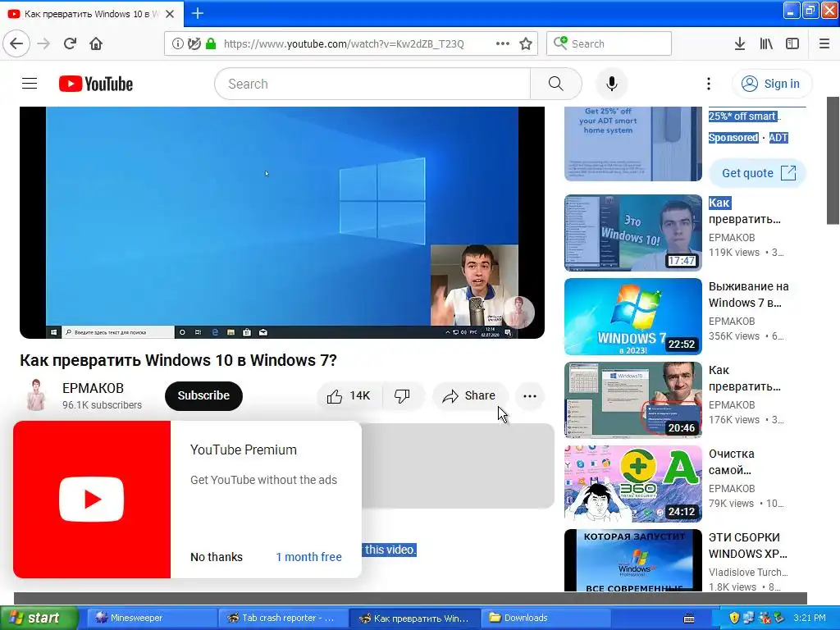Viewport: 840px width, 630px height.
Task: Open YouTube settings three-dot menu
Action: [x=708, y=84]
